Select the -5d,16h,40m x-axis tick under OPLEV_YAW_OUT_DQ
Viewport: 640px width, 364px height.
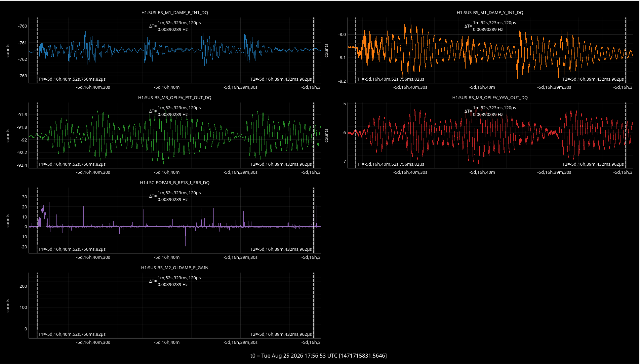pyautogui.click(x=482, y=172)
